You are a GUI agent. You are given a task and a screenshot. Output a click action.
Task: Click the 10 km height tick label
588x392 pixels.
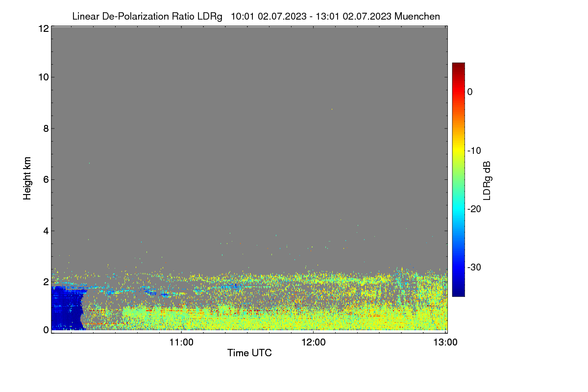(43, 77)
